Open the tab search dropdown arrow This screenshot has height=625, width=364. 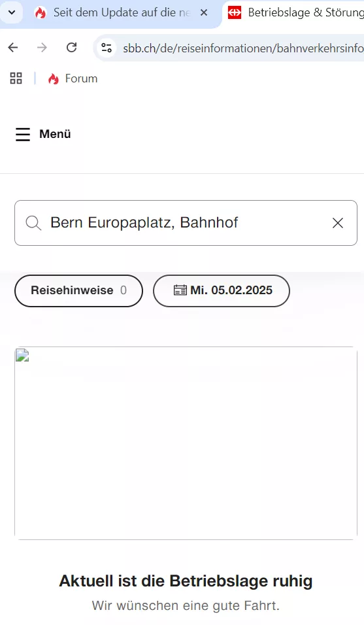(12, 12)
